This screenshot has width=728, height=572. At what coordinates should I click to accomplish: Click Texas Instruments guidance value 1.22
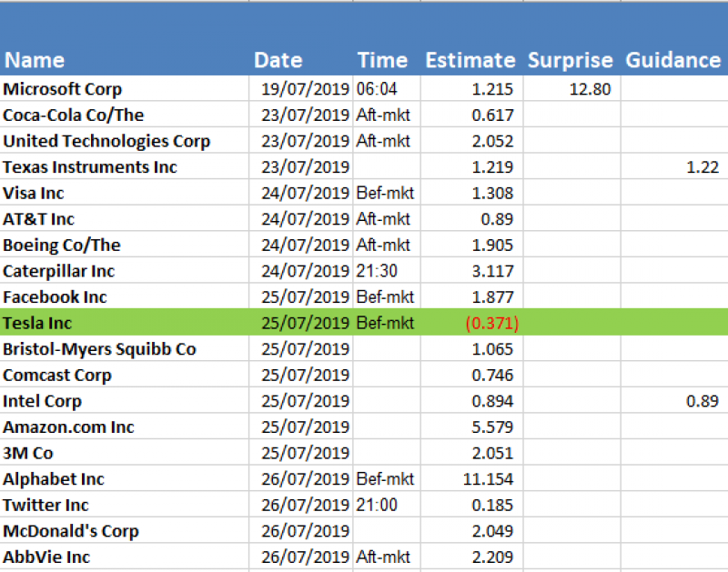coord(703,166)
